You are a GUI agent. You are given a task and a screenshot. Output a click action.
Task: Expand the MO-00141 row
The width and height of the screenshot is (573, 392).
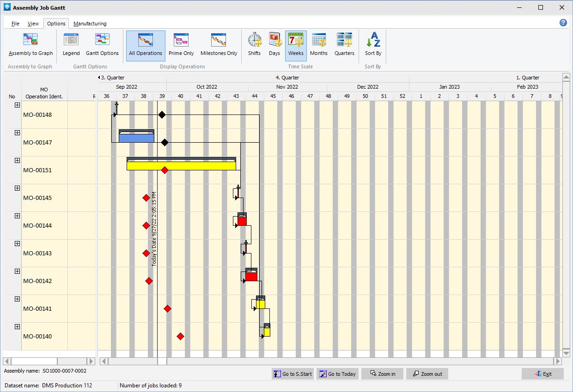(17, 299)
